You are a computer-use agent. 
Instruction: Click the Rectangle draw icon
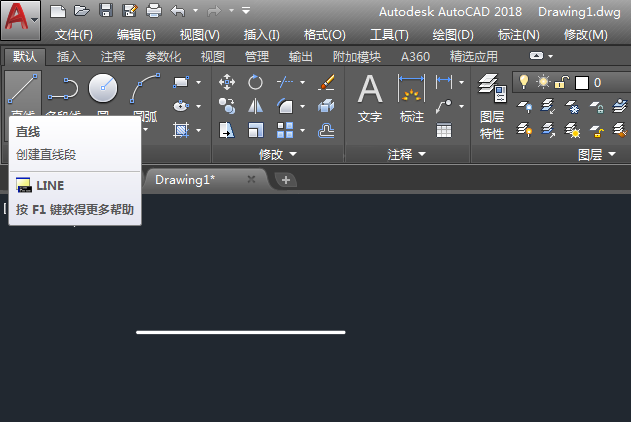click(x=181, y=82)
